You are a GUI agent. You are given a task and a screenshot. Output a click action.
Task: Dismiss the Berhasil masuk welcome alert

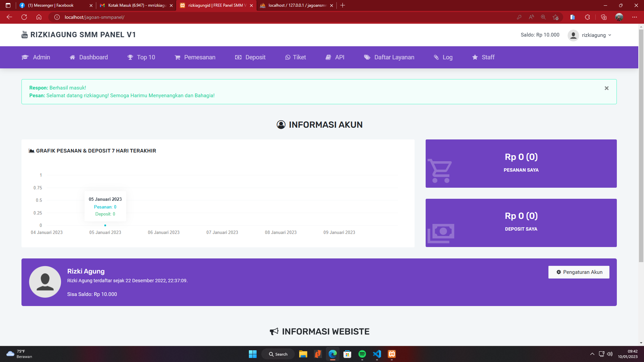pos(606,88)
